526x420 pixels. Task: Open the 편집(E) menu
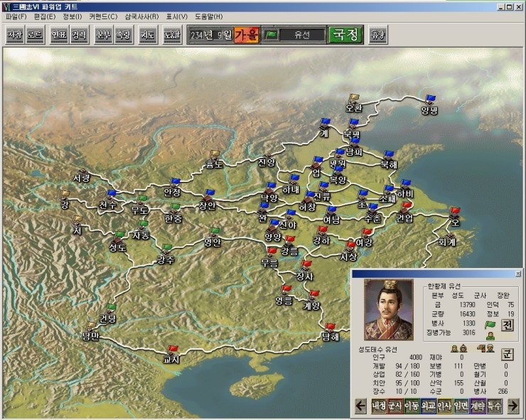coord(45,17)
